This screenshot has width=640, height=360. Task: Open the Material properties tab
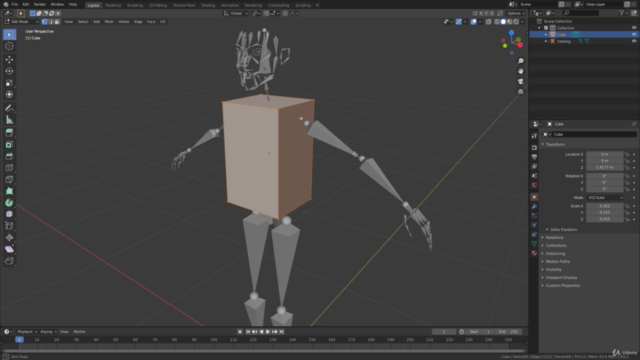click(534, 253)
